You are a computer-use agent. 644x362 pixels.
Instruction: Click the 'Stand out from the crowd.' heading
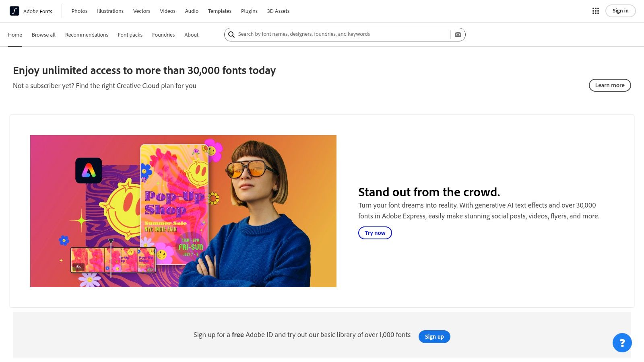tap(429, 192)
